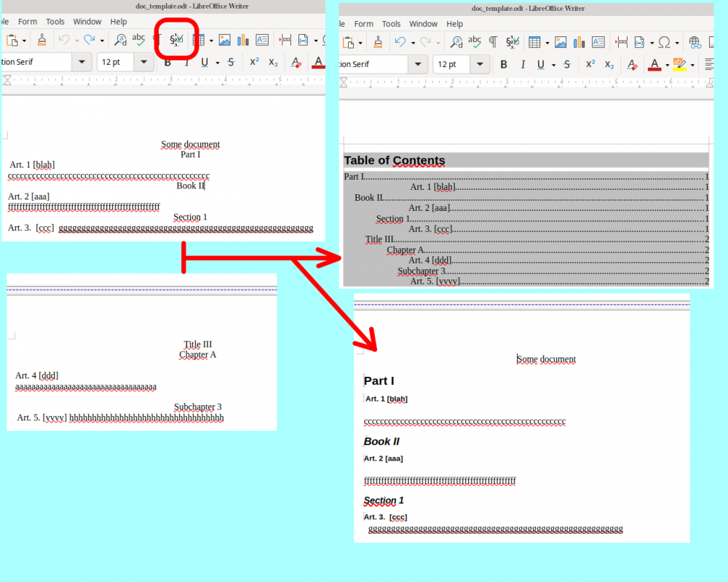Clear direct formatting in right window
This screenshot has width=728, height=582.
(633, 65)
